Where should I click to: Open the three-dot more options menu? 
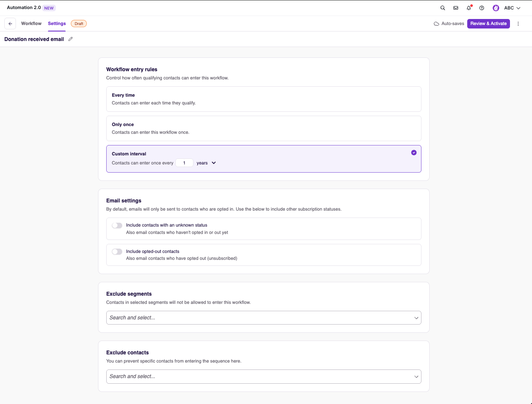(x=518, y=24)
